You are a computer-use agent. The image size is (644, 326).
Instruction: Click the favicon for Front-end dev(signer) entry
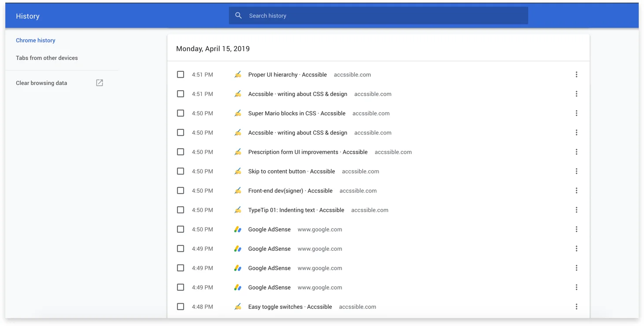tap(238, 190)
